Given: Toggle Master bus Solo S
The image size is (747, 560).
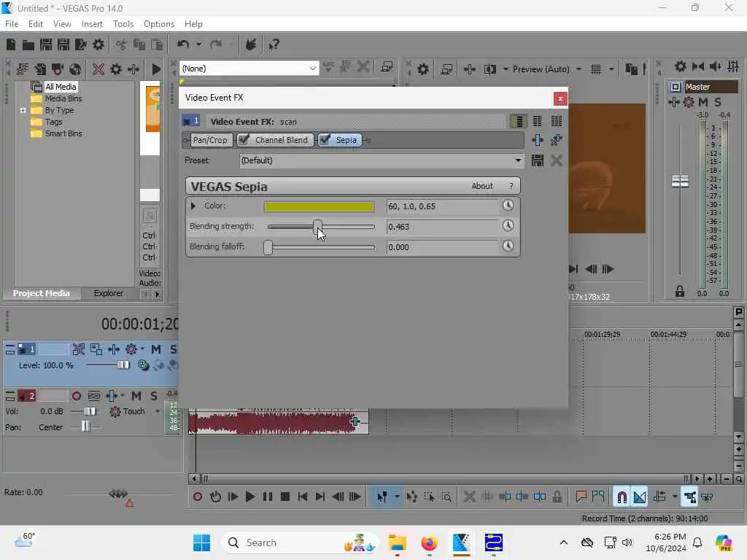Looking at the screenshot, I should point(718,102).
